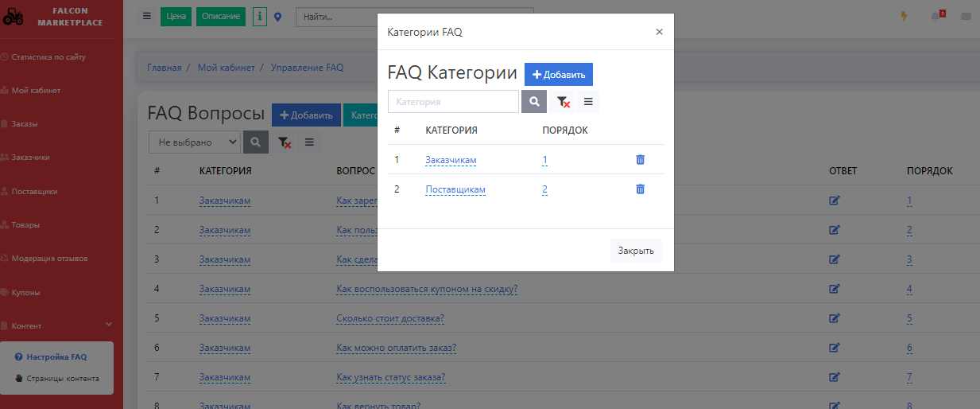Go to Заказы in sidebar menu
Viewport: 980px width, 409px height.
(25, 124)
